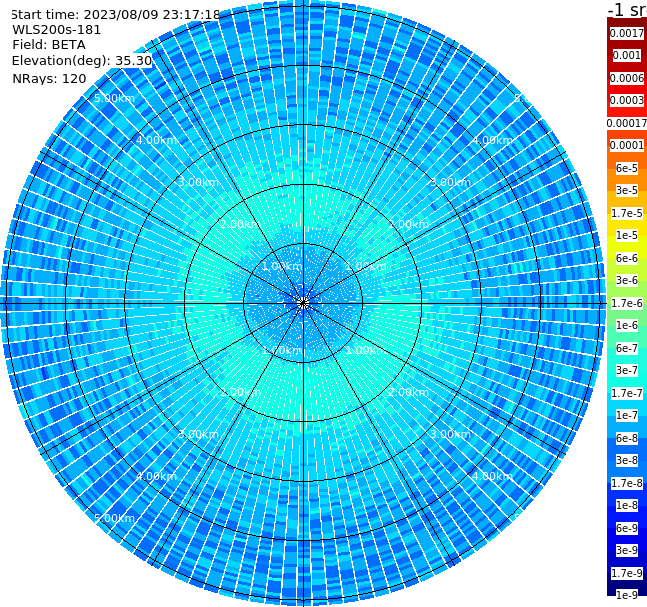Click the upper-right 3.00km range label

coord(450,182)
